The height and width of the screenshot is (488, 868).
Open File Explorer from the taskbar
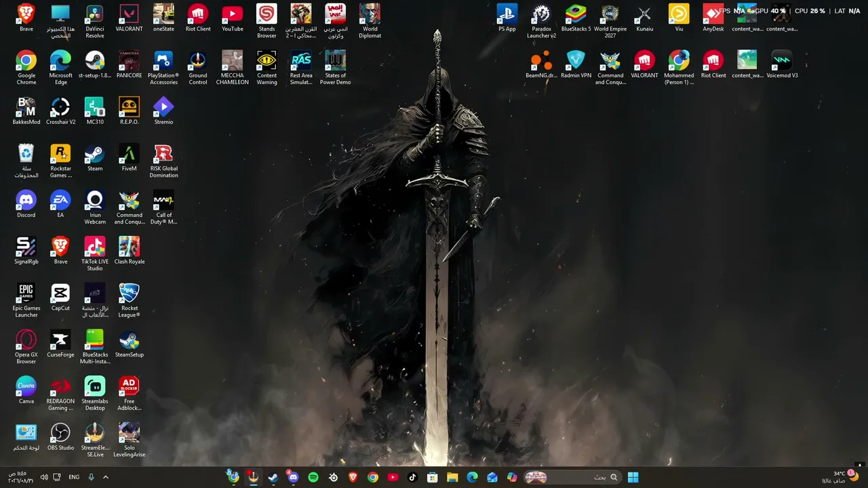(x=452, y=477)
